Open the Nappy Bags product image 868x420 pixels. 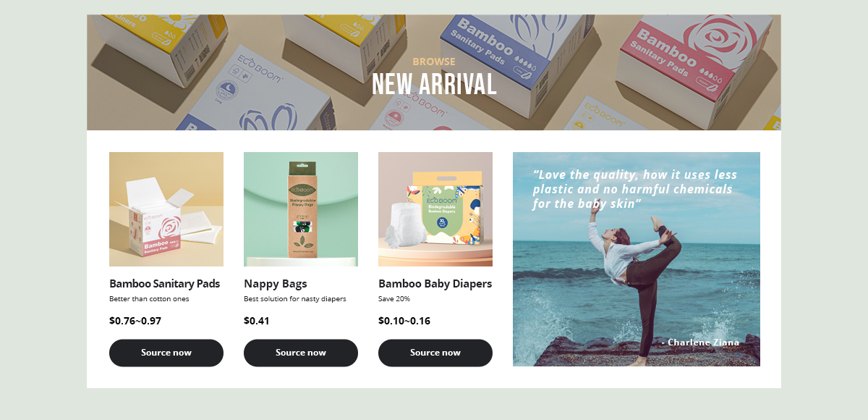point(301,209)
